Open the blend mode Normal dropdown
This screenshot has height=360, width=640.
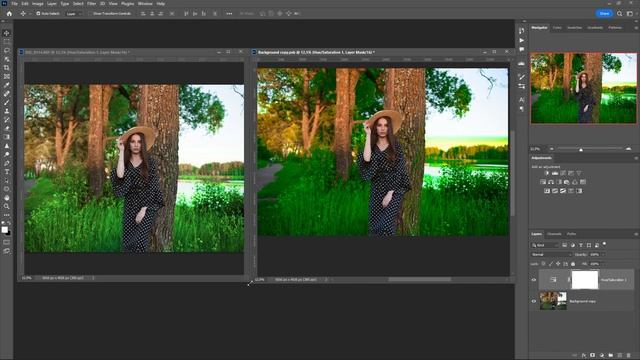coord(551,254)
